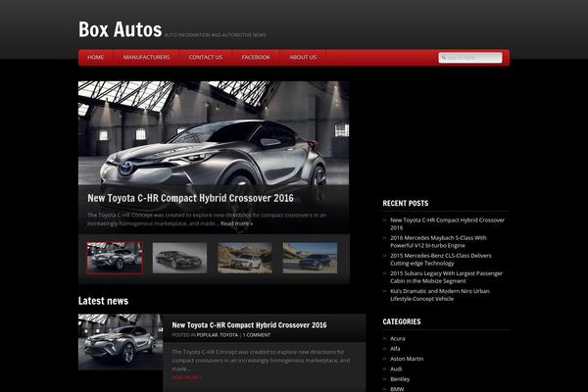Open recent post Kia's Dramatic and Modern Niro

pos(440,295)
